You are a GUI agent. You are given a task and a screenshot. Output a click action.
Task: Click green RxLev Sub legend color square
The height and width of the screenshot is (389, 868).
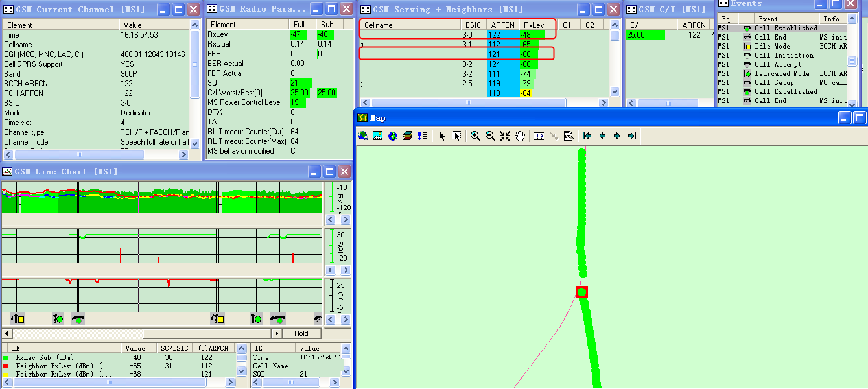click(x=6, y=358)
